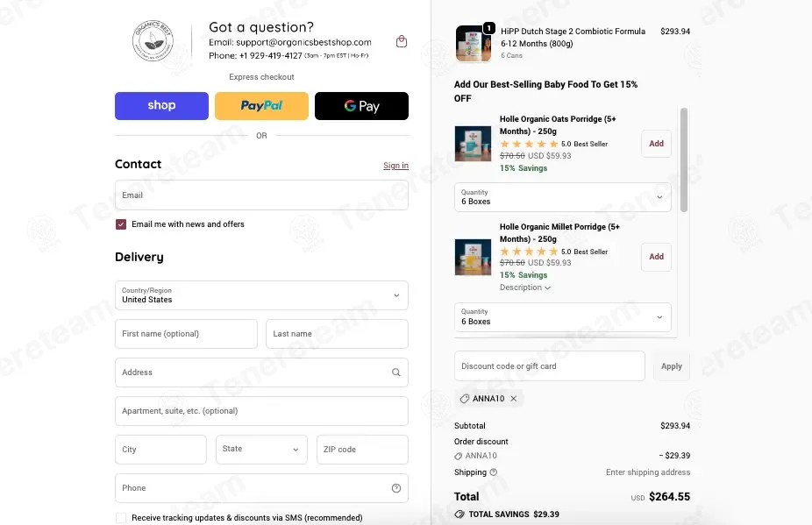Check out using Google Pay

(361, 106)
